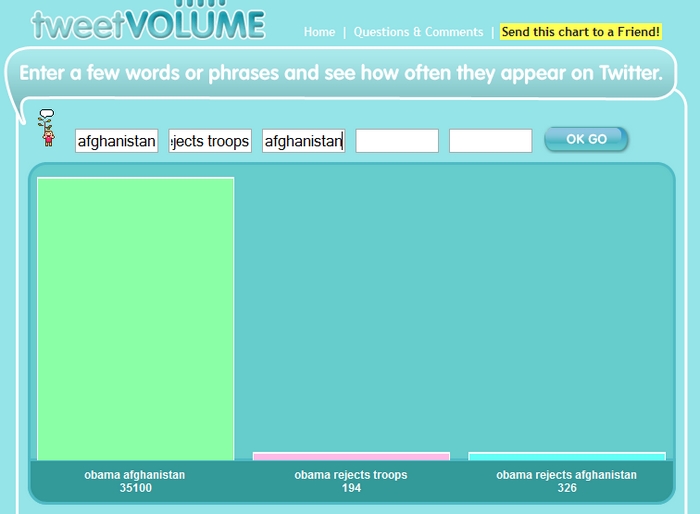Click the 35100 count value
Viewport: 700px width, 514px height.
click(135, 488)
